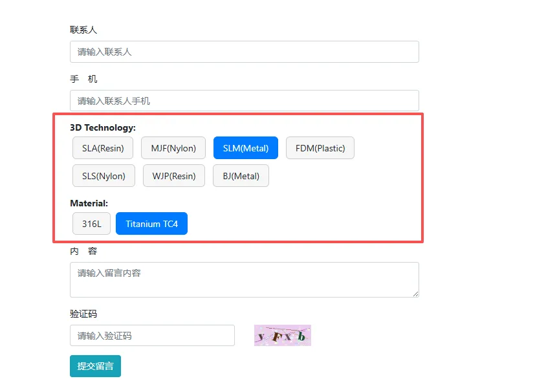This screenshot has height=392, width=557.
Task: Click the 联系人 contact name input field
Action: coord(244,52)
